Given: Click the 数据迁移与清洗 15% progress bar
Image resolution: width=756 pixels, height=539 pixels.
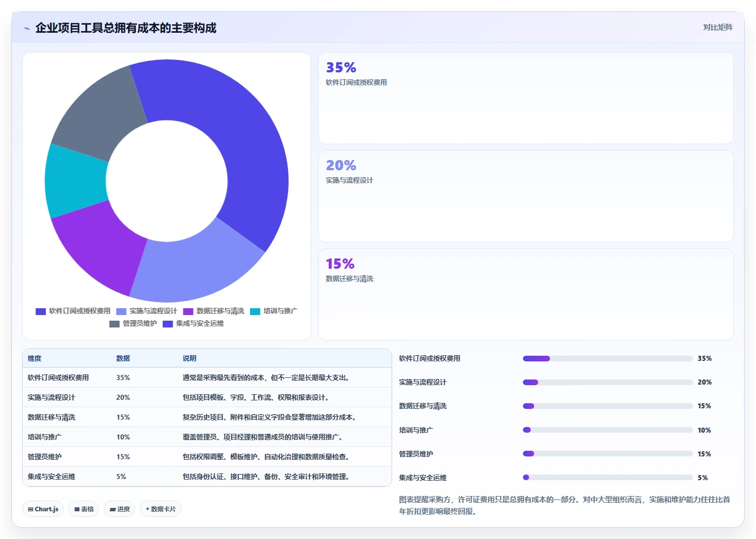Looking at the screenshot, I should (608, 406).
